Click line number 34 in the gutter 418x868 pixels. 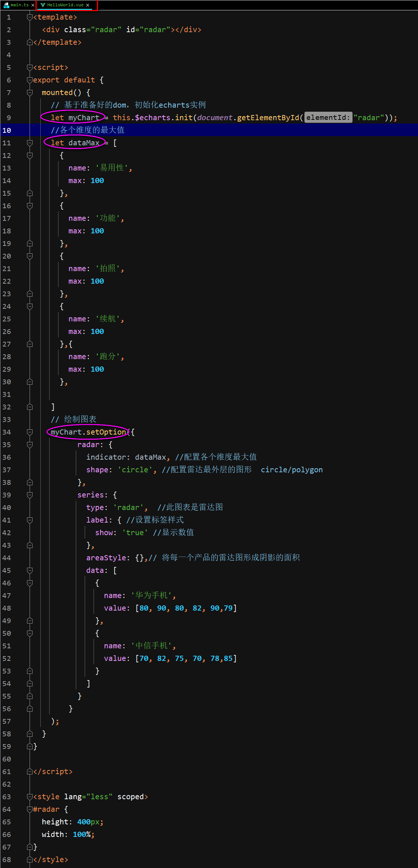[x=7, y=432]
